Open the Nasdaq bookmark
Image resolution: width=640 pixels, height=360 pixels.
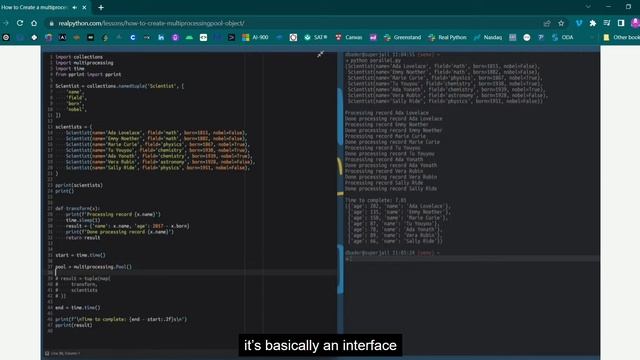[488, 37]
